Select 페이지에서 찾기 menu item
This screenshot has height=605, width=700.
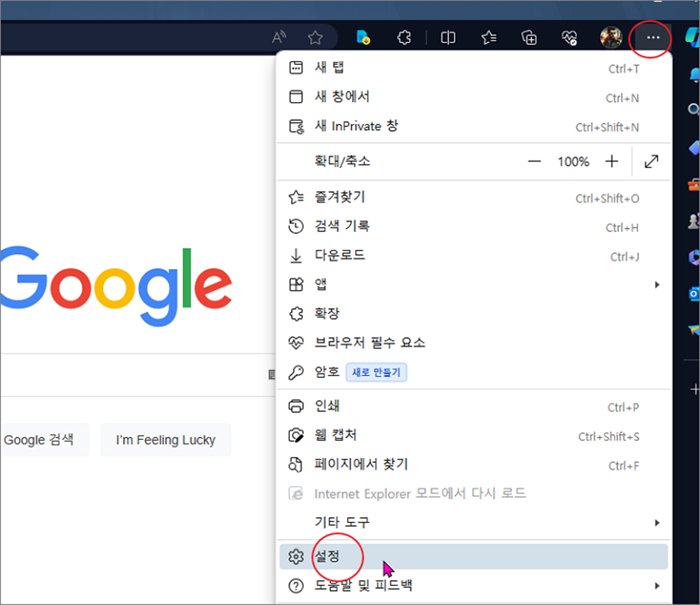[474, 465]
